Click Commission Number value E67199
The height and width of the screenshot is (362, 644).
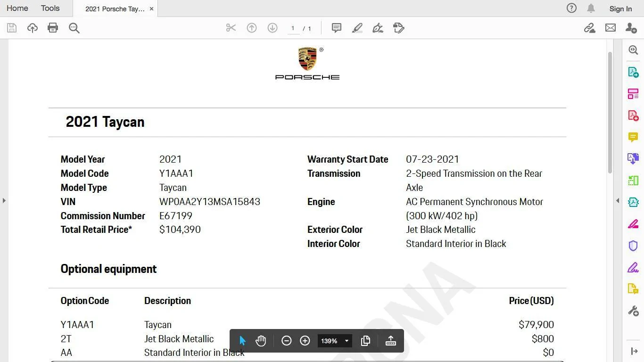pyautogui.click(x=176, y=216)
